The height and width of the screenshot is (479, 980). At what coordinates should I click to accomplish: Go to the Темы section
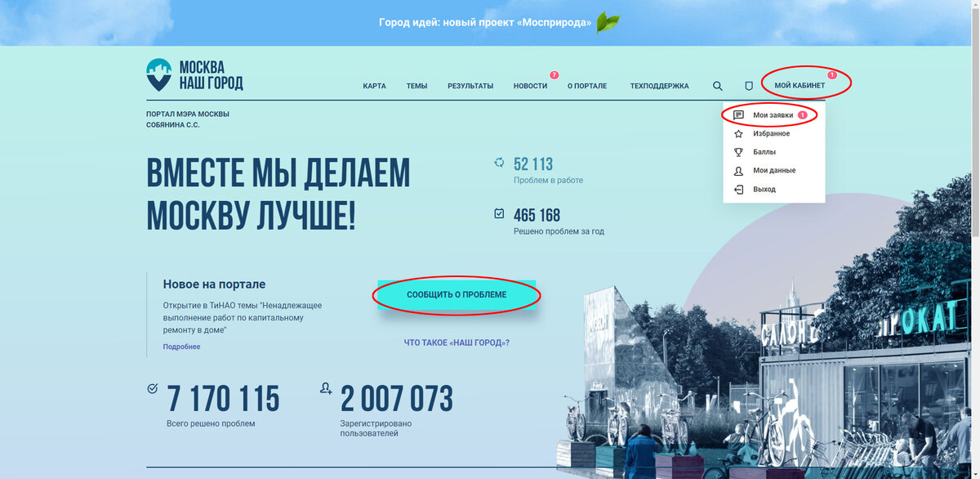click(x=416, y=86)
